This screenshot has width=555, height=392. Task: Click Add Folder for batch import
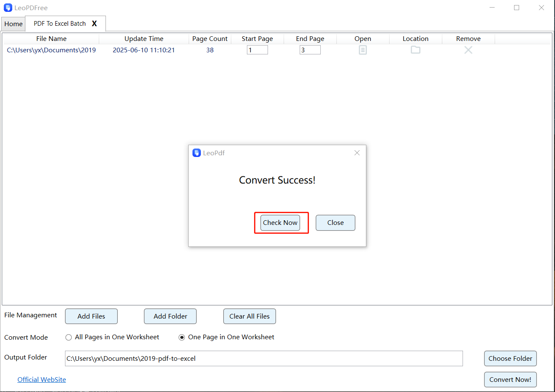170,316
